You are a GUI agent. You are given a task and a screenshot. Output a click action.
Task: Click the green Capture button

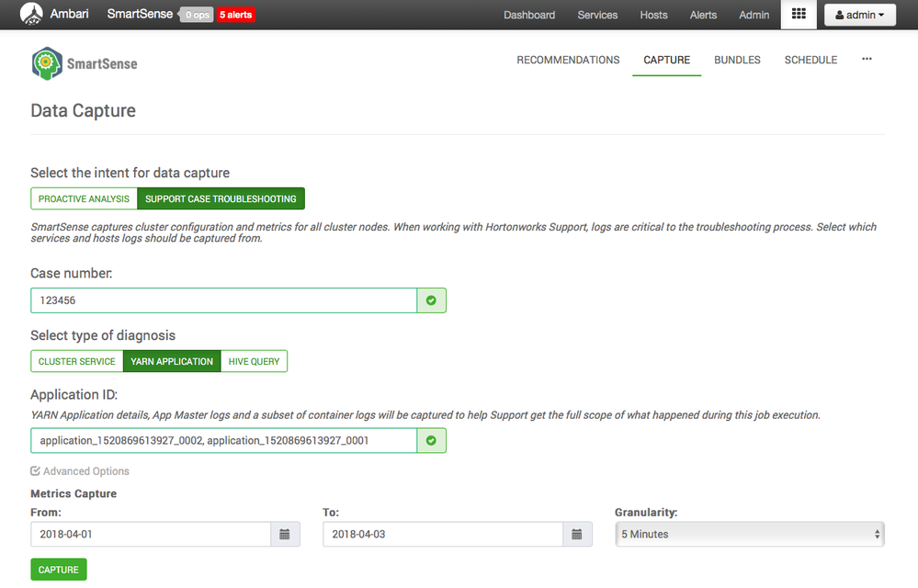59,570
